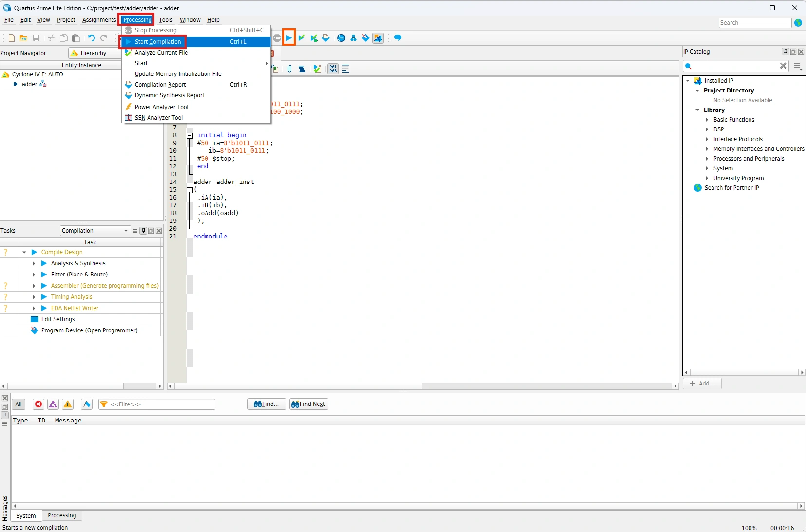Viewport: 806px width, 532px height.
Task: Expand the Analysis & Synthesis task
Action: [34, 263]
